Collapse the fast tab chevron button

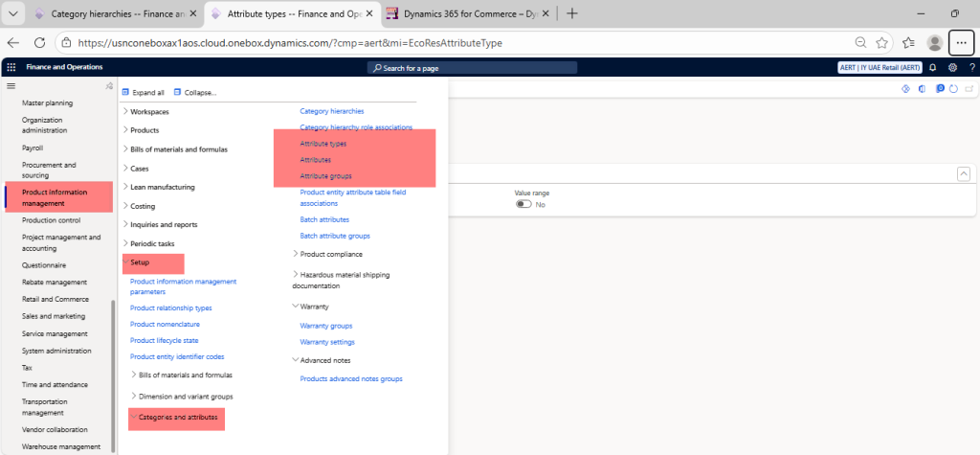coord(963,173)
